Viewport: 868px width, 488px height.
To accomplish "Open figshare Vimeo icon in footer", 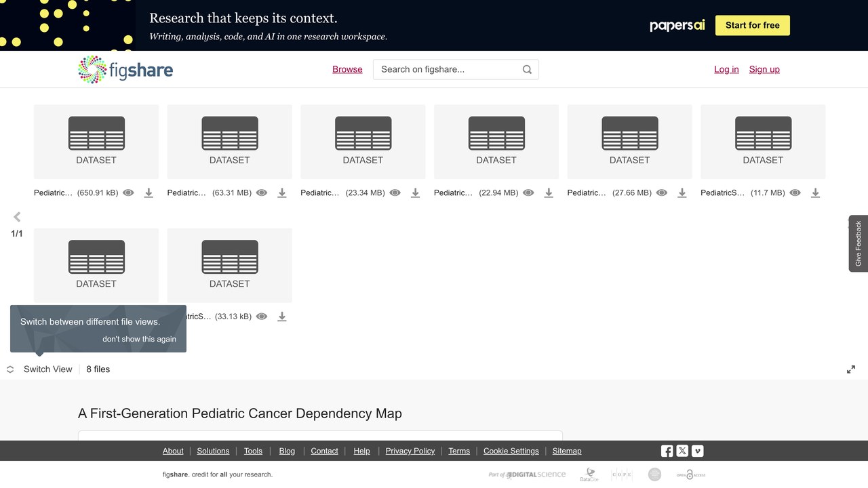I will click(x=698, y=451).
